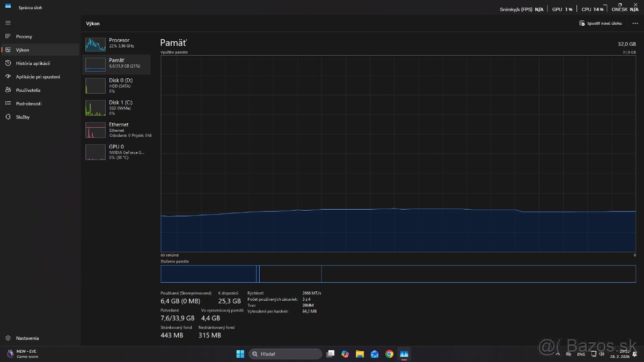The height and width of the screenshot is (362, 644).
Task: Toggle the hamburger navigation menu
Action: coord(8,23)
